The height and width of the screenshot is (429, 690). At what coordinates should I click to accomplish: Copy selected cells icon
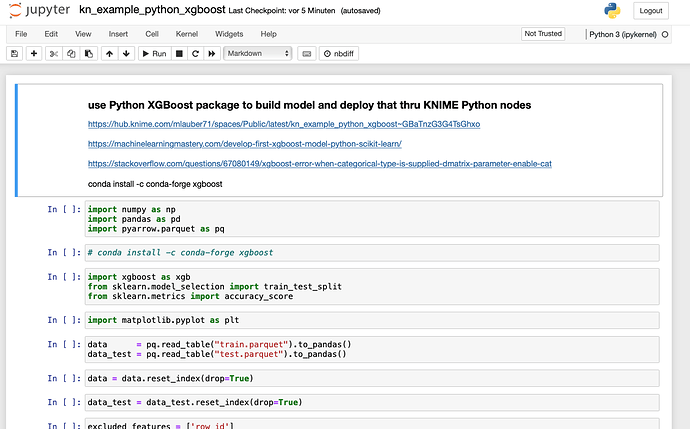pos(71,54)
